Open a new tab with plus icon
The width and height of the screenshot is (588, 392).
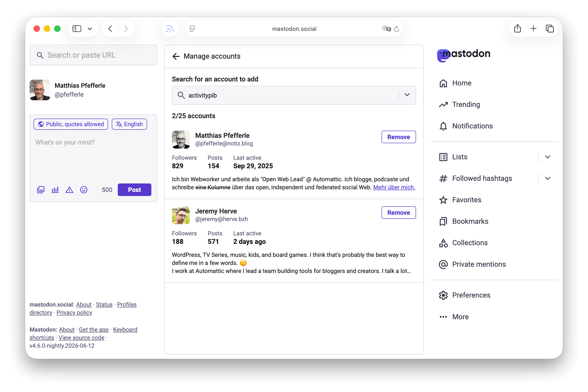click(x=533, y=29)
